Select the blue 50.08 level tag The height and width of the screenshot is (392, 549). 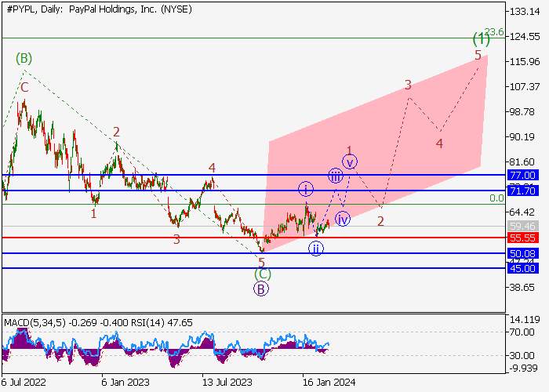pos(523,253)
